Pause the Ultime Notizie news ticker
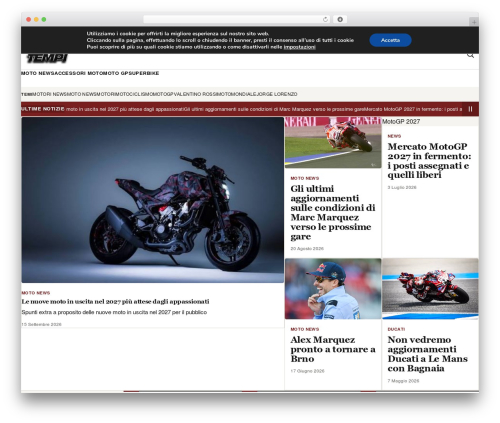This screenshot has height=423, width=500. coord(470,109)
